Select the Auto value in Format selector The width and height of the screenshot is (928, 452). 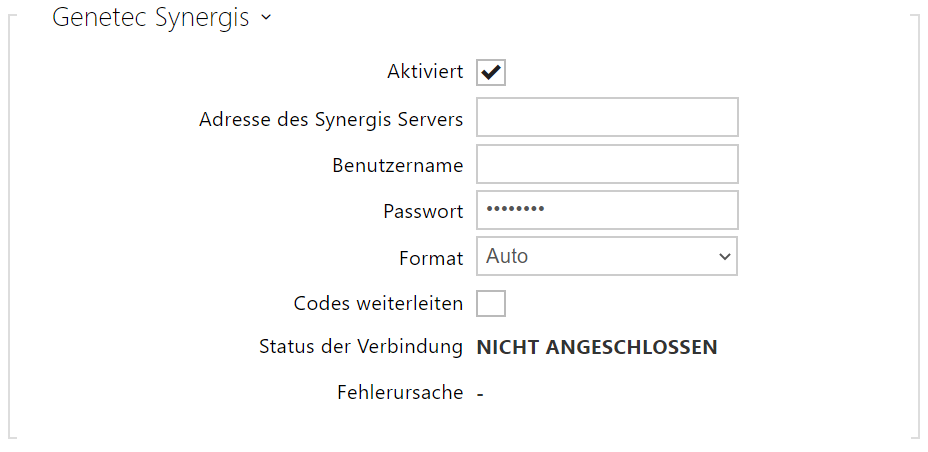coord(507,256)
